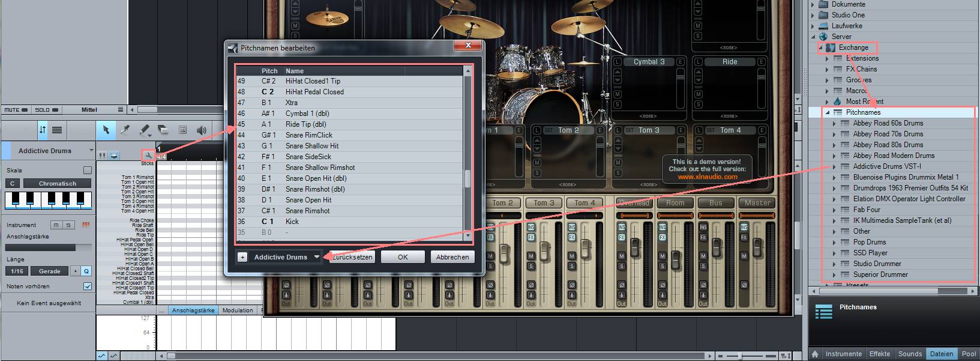Open the Addictive Drums track dropdown in inspector

coord(48,151)
